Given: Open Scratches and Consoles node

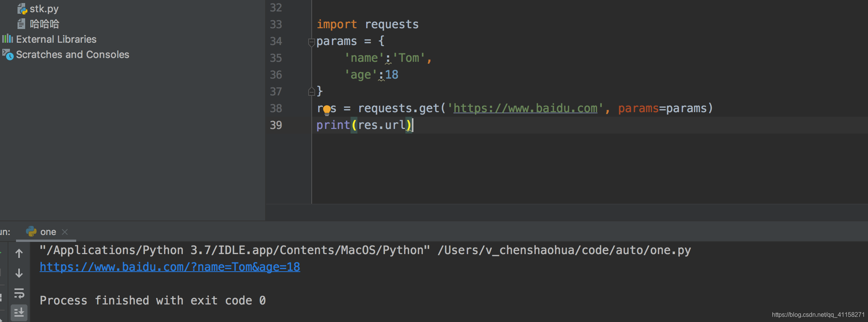Looking at the screenshot, I should (72, 55).
